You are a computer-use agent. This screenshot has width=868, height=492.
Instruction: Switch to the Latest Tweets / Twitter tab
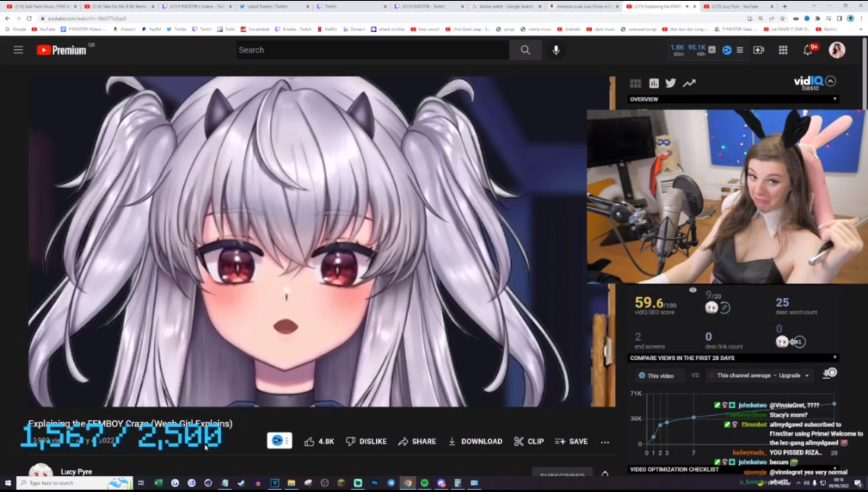(274, 7)
